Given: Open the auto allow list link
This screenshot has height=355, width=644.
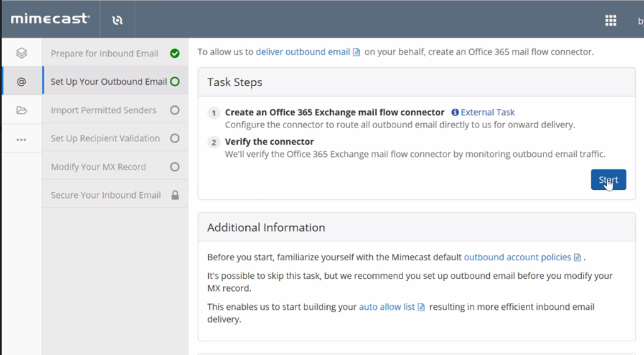Looking at the screenshot, I should tap(387, 307).
